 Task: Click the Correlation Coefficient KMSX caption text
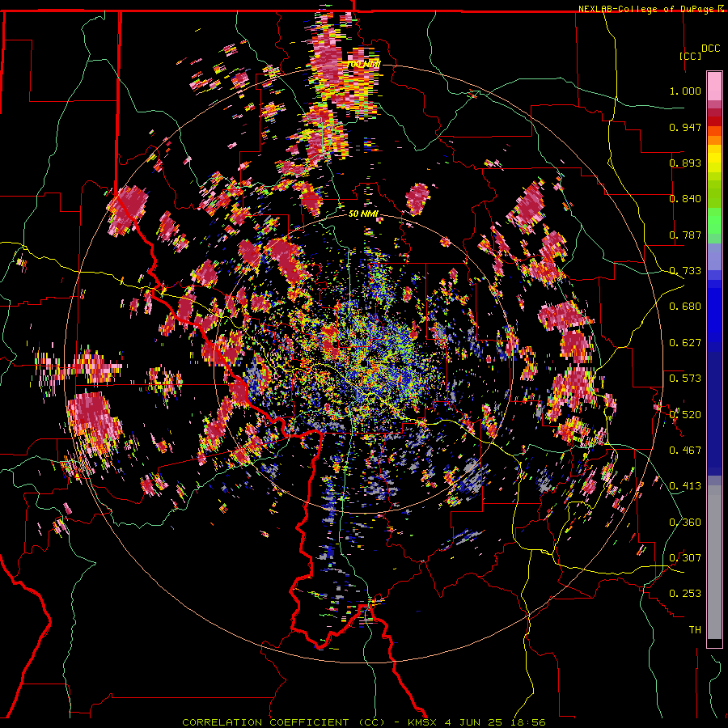click(x=363, y=722)
